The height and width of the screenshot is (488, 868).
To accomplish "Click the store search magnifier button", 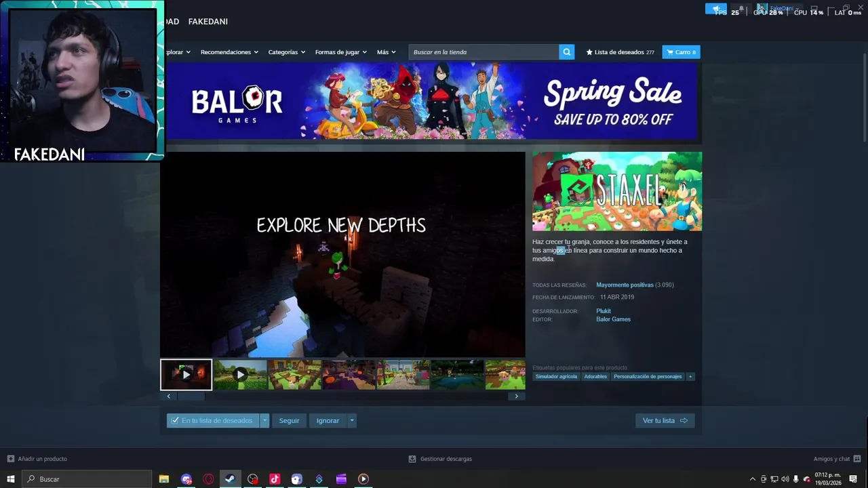I will click(x=567, y=52).
